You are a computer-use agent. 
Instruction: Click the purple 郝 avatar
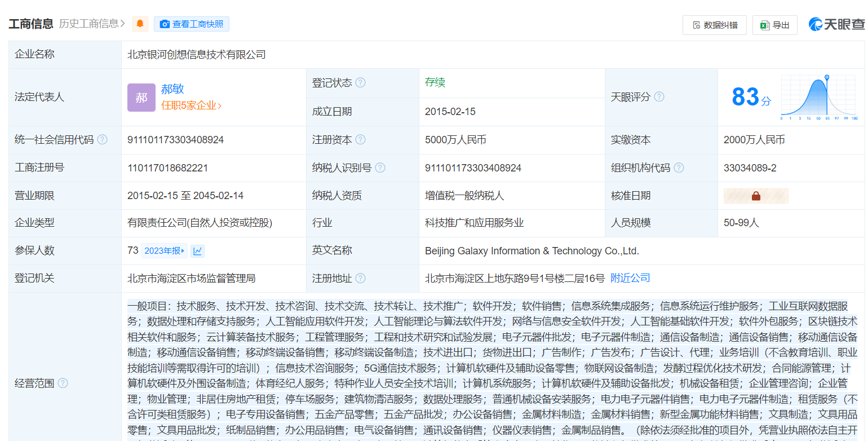tap(141, 98)
